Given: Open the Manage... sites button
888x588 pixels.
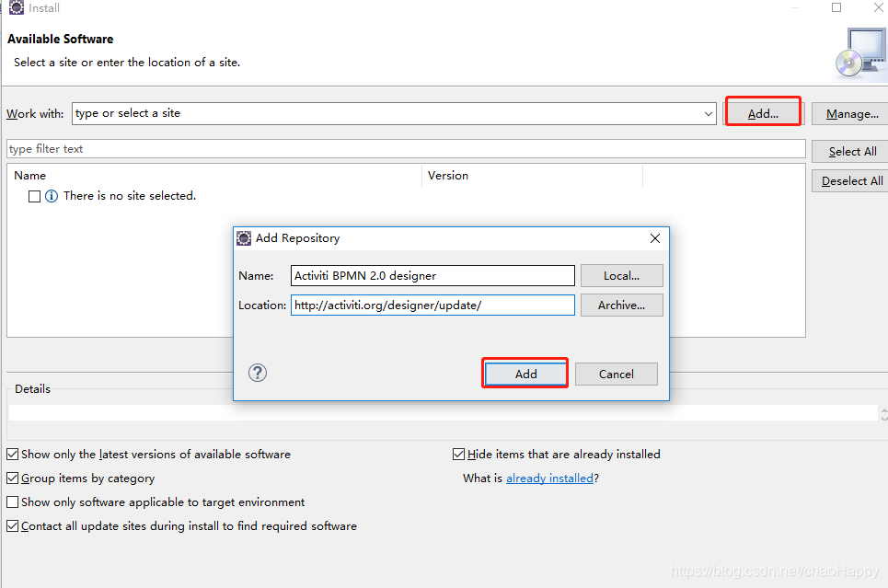Looking at the screenshot, I should [852, 114].
